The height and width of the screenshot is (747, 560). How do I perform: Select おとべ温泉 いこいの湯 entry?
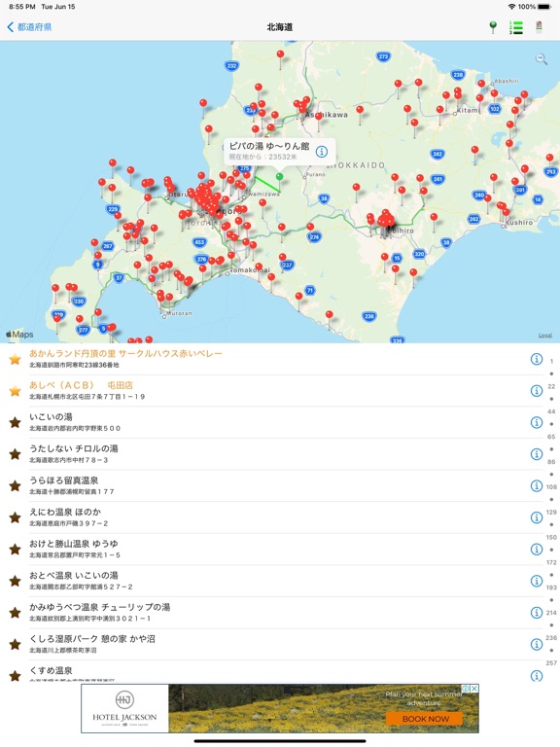click(x=271, y=581)
